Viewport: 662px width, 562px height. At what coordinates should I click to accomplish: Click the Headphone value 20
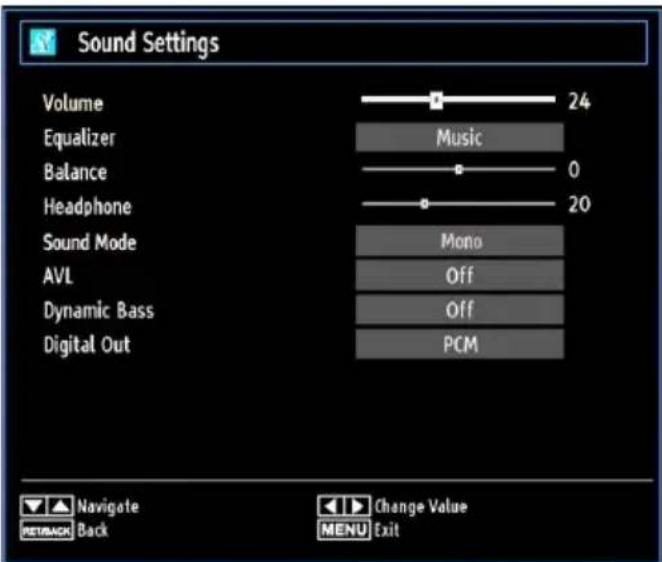579,204
